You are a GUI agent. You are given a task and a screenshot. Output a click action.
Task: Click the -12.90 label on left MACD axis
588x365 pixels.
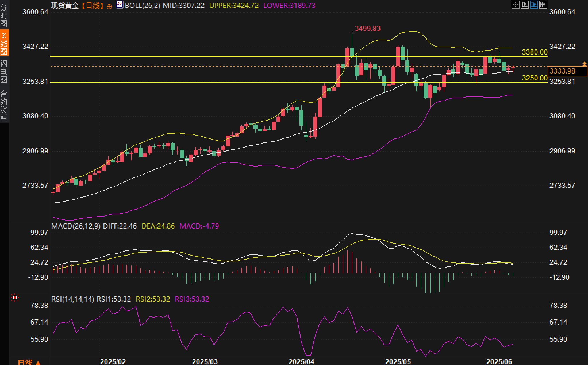pyautogui.click(x=38, y=277)
